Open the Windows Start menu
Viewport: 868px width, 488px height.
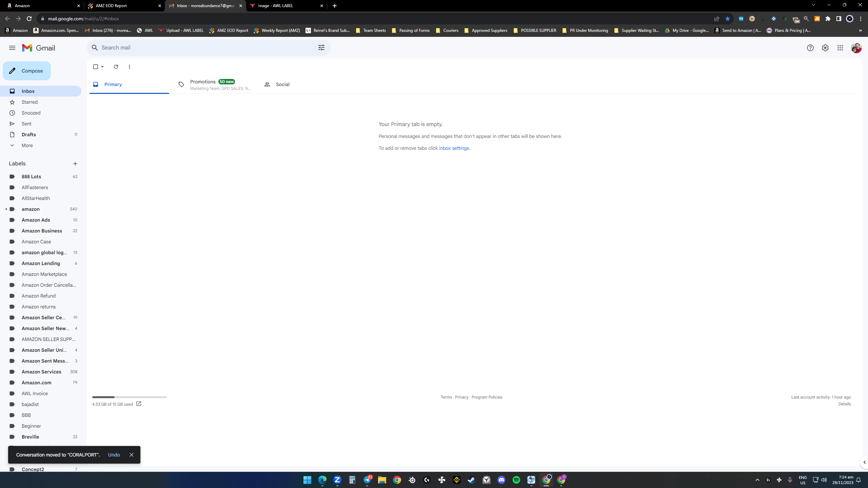pos(308,480)
